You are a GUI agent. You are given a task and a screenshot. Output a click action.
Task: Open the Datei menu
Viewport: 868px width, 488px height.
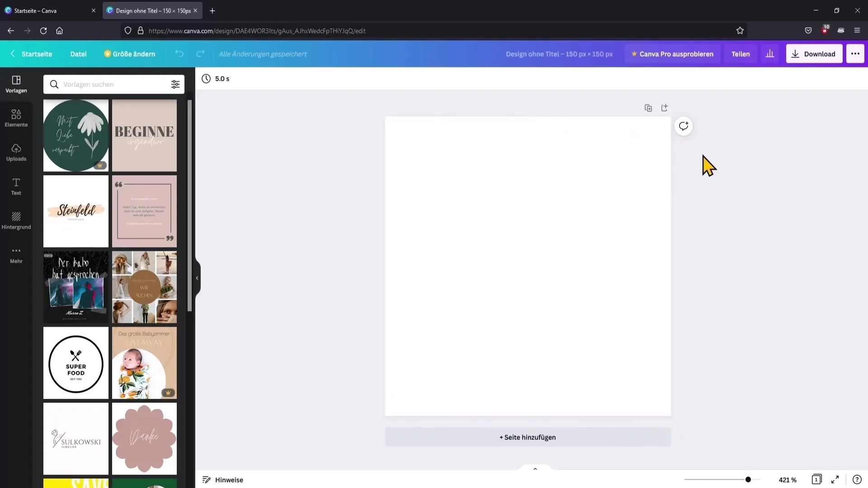79,54
